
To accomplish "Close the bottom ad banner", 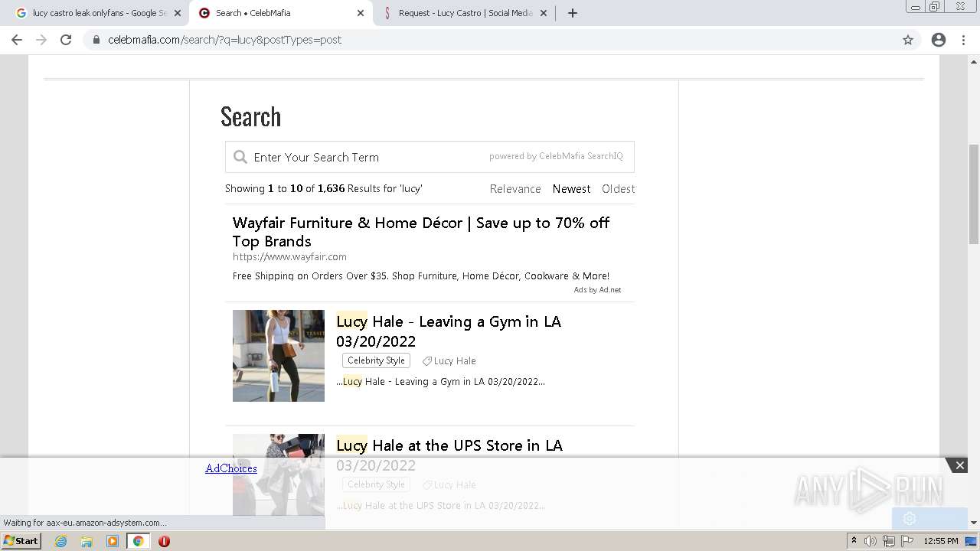I will pos(959,465).
